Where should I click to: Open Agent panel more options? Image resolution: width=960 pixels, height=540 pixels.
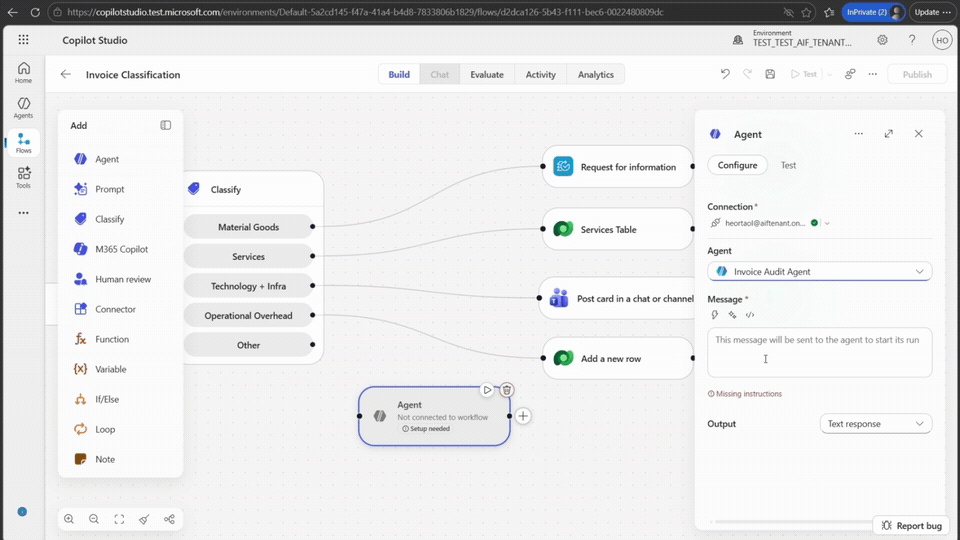pos(858,133)
